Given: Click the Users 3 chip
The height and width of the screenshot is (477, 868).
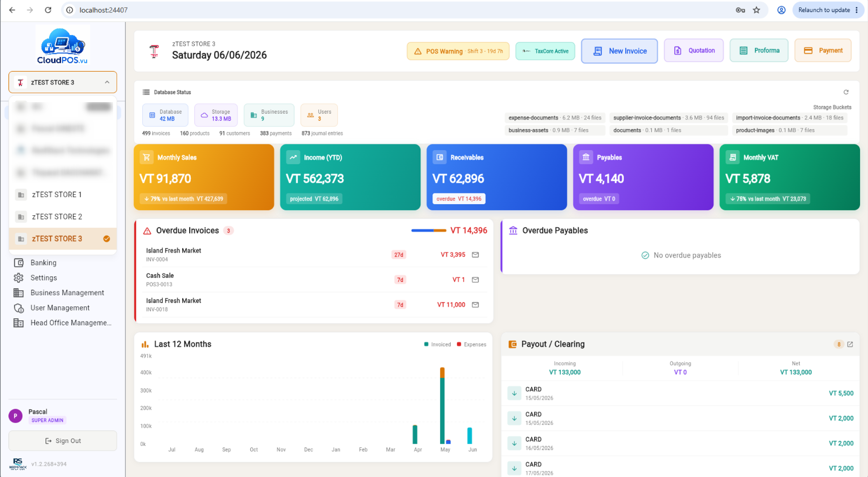Looking at the screenshot, I should click(x=319, y=115).
